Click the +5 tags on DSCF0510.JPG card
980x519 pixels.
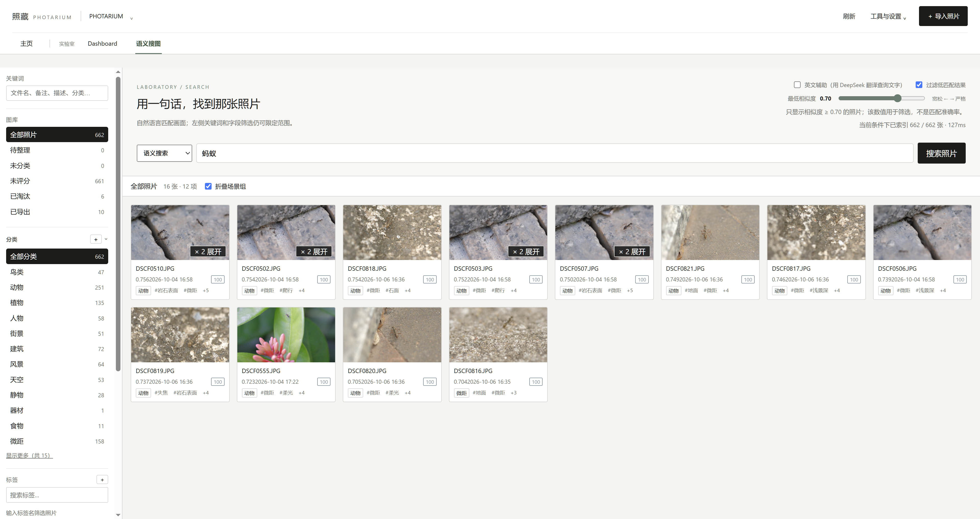pos(206,290)
